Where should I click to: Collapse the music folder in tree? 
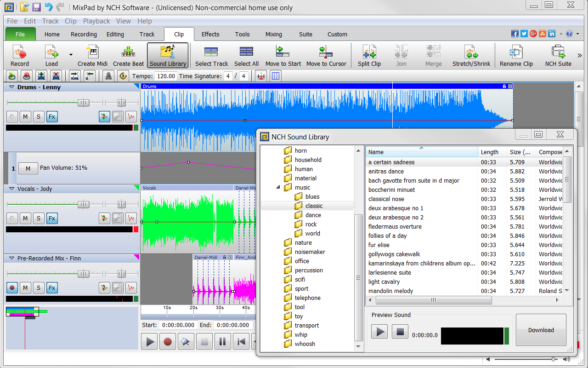click(x=278, y=188)
